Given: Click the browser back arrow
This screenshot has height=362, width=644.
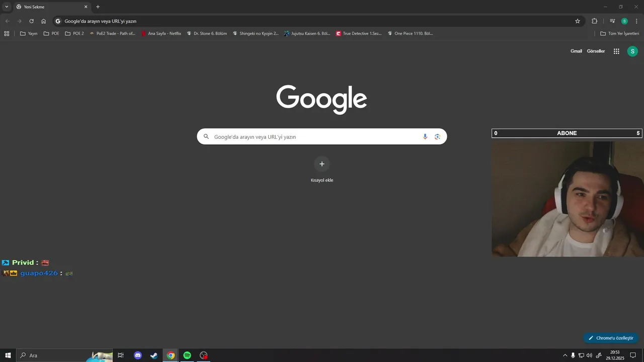Looking at the screenshot, I should 7,21.
